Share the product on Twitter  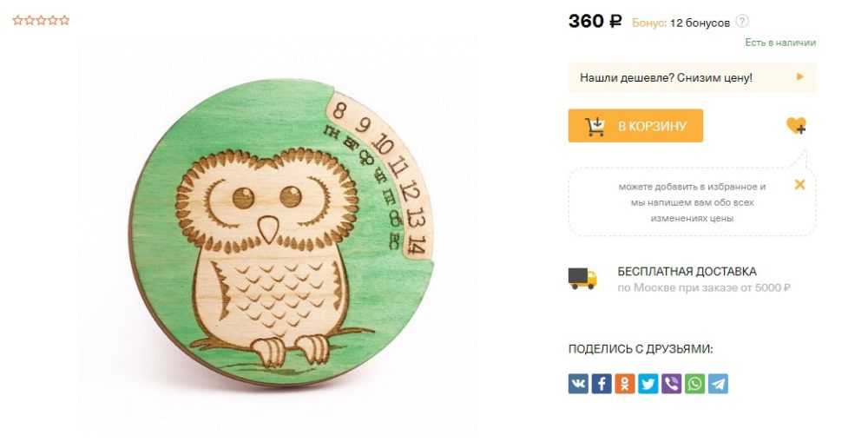pyautogui.click(x=648, y=383)
